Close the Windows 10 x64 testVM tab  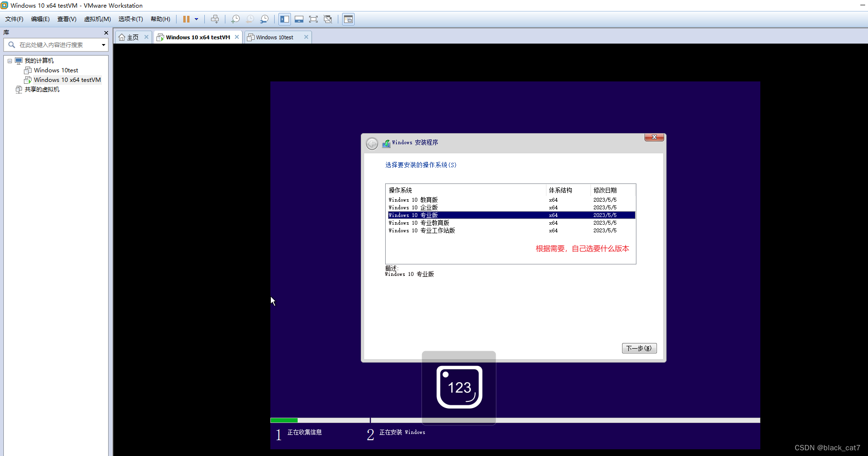click(x=237, y=37)
